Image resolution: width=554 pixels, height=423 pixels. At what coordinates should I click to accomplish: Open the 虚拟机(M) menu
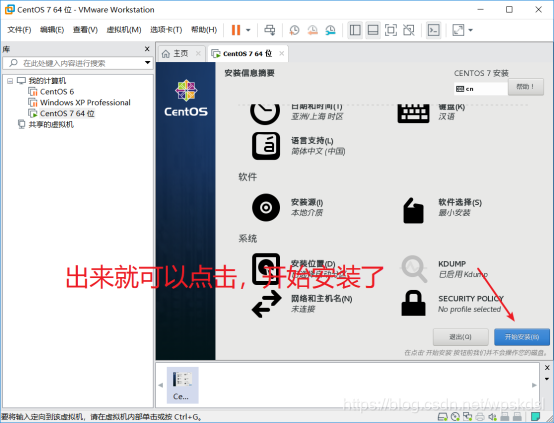[x=124, y=30]
